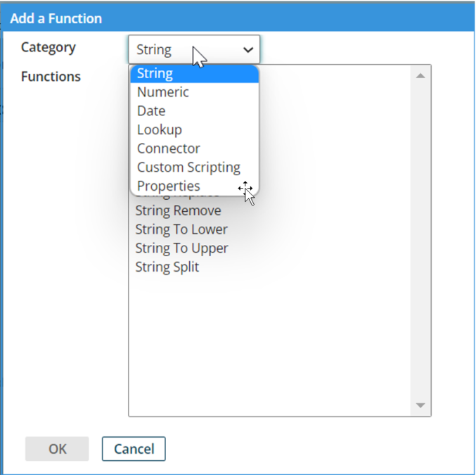The width and height of the screenshot is (476, 475).
Task: Click the Category dropdown chevron arrow
Action: point(247,50)
